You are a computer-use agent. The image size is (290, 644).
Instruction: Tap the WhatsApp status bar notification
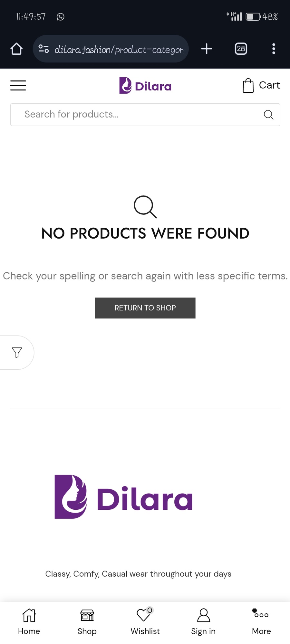(61, 17)
